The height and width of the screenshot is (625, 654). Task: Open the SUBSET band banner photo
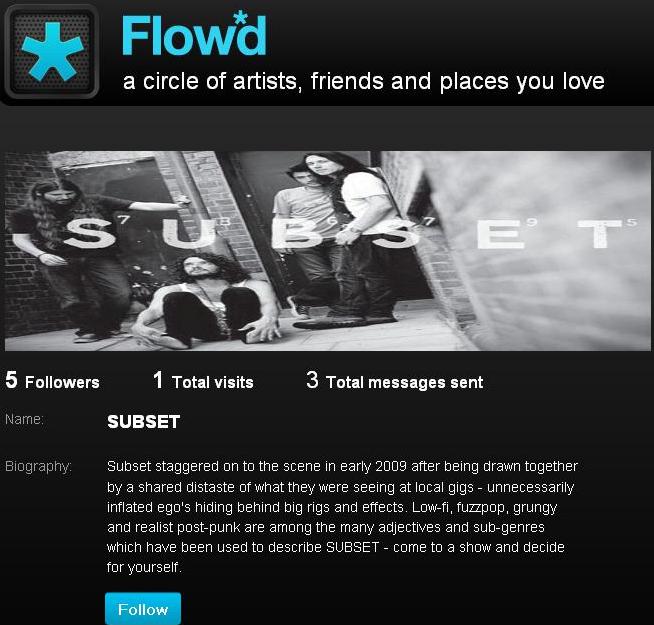[x=327, y=251]
